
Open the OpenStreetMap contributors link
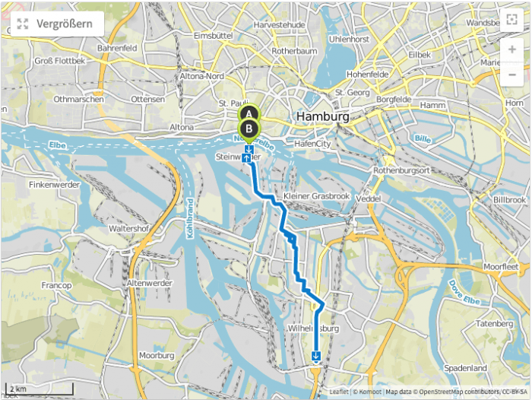point(460,392)
